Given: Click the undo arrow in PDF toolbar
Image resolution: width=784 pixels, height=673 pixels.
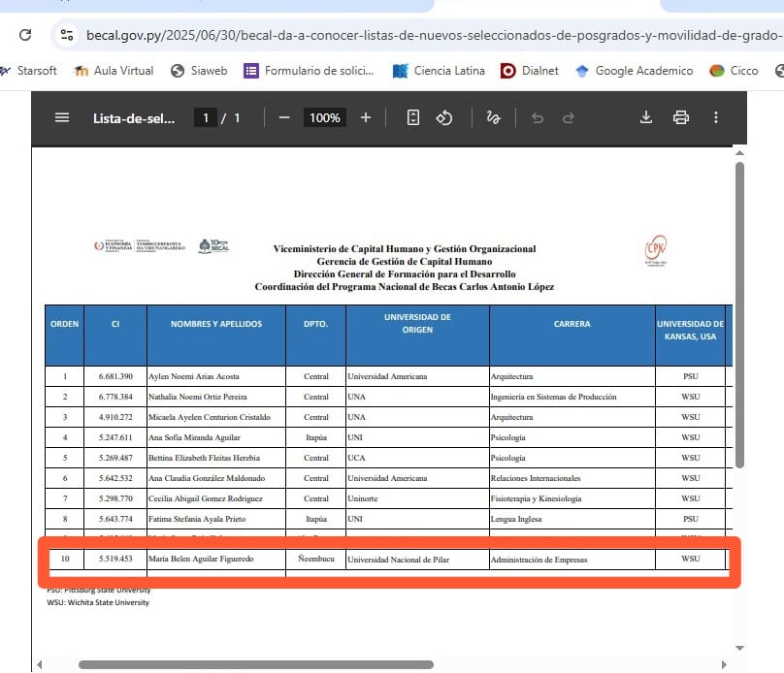Looking at the screenshot, I should [538, 118].
